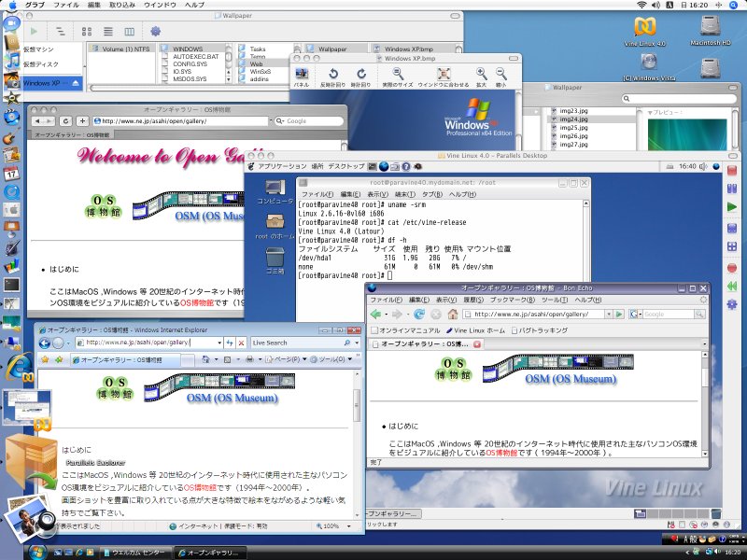This screenshot has width=747, height=560.
Task: Open the tab list dropdown in Bon Echo
Action: tap(705, 343)
